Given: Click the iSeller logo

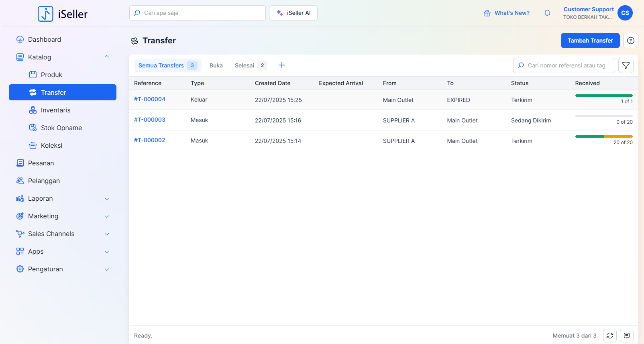Looking at the screenshot, I should 63,14.
